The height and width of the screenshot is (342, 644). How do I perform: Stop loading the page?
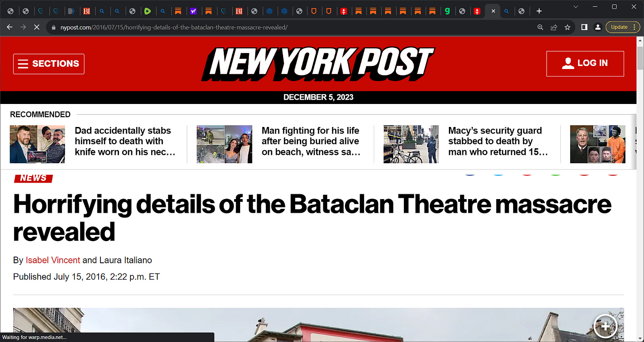pos(37,27)
